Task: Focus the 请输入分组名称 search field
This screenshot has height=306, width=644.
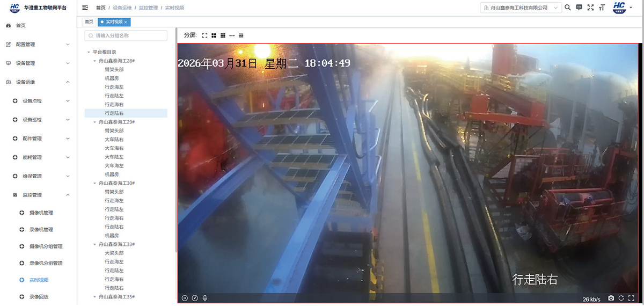Action: tap(126, 35)
